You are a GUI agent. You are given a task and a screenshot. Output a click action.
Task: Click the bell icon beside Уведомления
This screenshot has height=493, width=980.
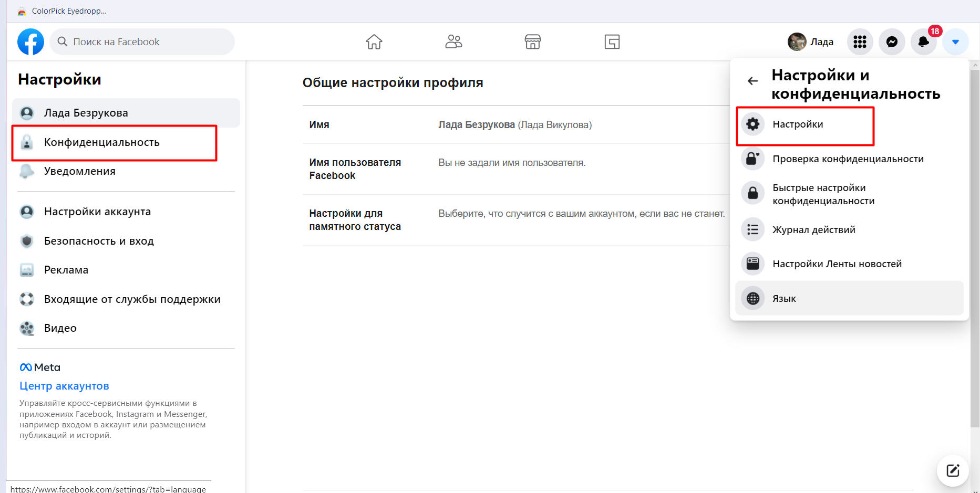pyautogui.click(x=27, y=171)
